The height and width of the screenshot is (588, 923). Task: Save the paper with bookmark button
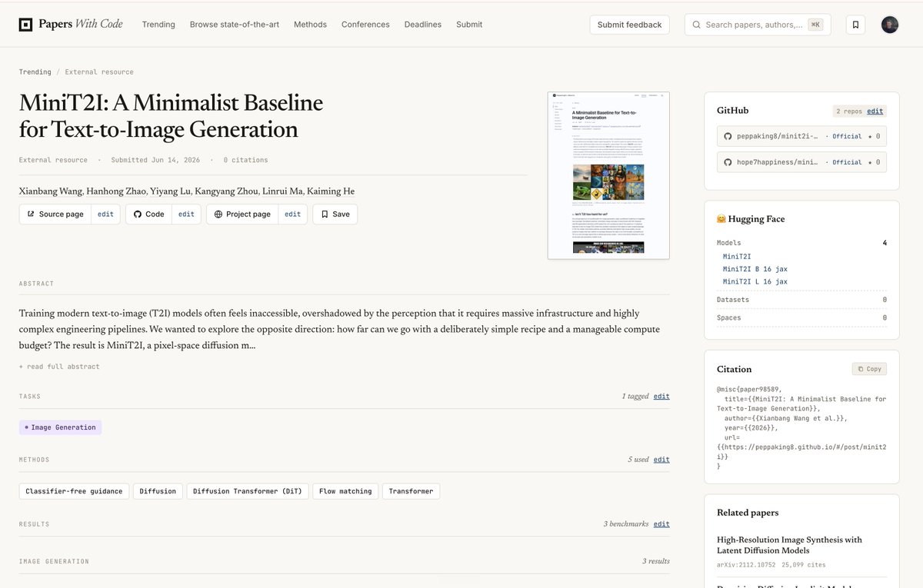point(335,214)
